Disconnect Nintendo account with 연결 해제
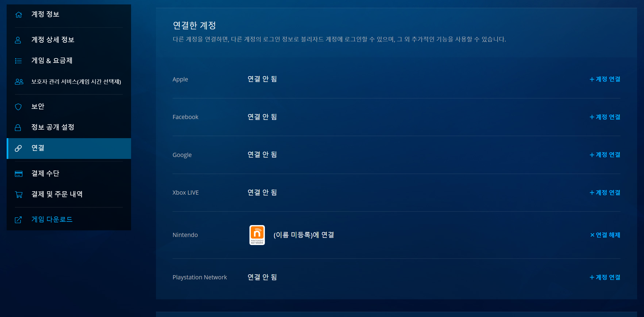The image size is (644, 317). (x=605, y=235)
